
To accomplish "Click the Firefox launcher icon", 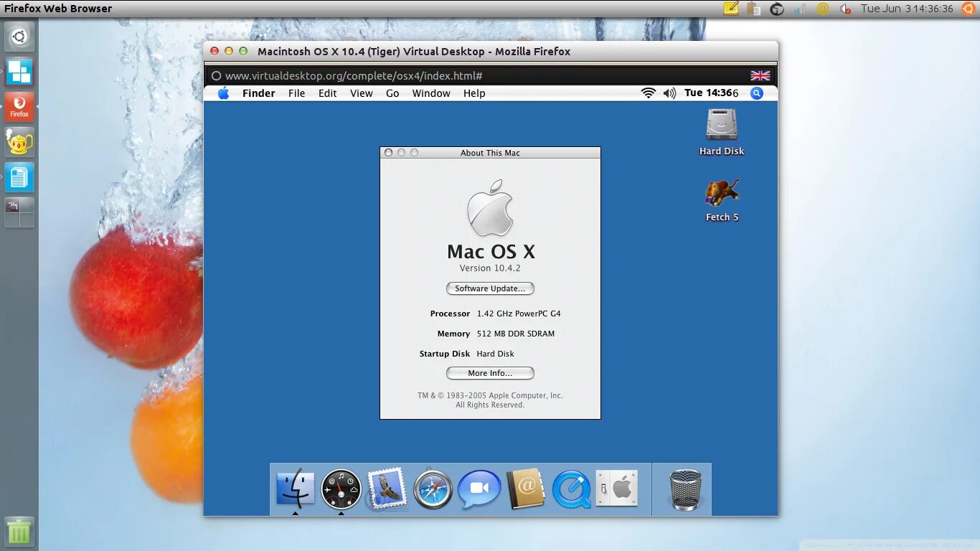I will (19, 107).
